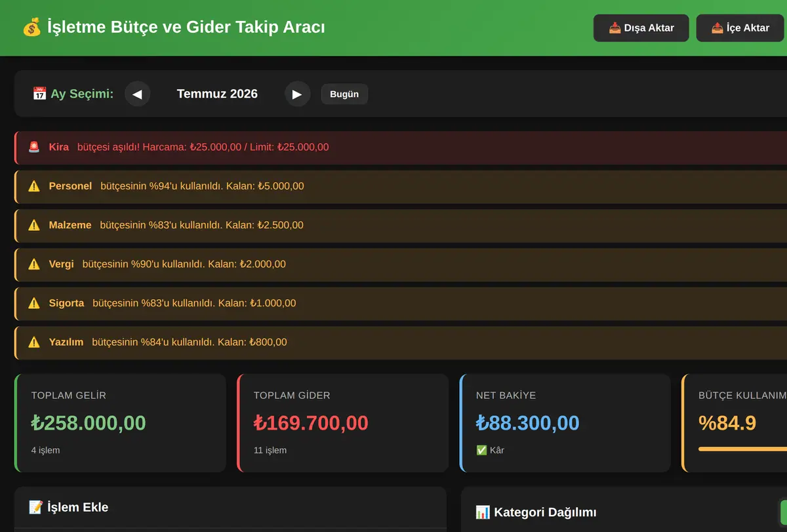Open the Toplam Gider summary card

click(343, 423)
